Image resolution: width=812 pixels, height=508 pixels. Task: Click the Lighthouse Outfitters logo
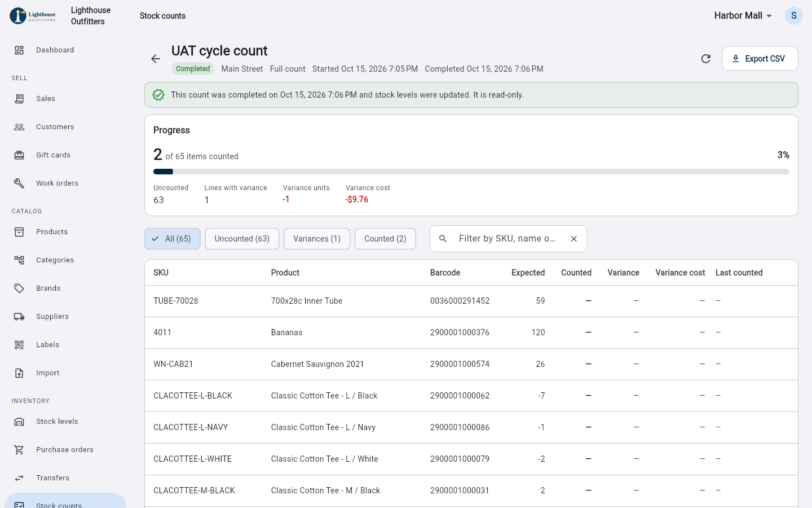(33, 16)
